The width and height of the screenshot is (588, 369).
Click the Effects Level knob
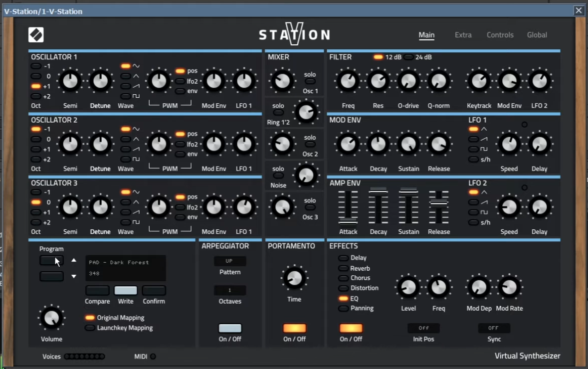408,288
